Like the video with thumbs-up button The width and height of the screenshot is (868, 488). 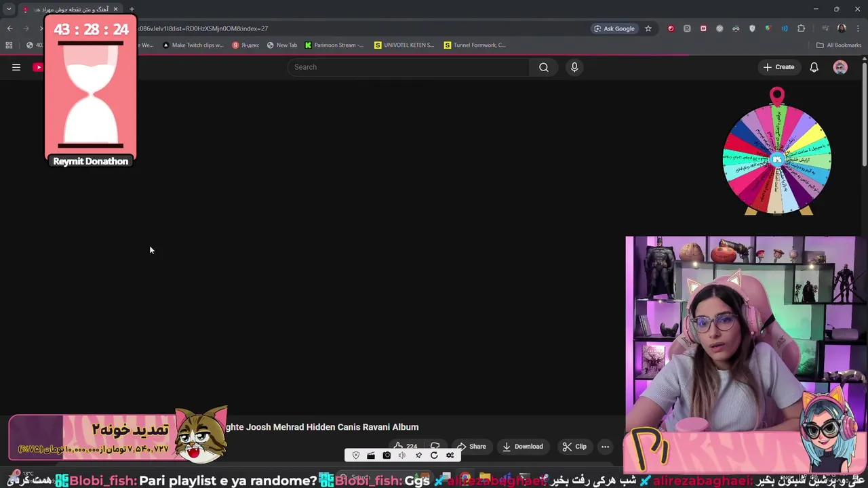[x=406, y=447]
